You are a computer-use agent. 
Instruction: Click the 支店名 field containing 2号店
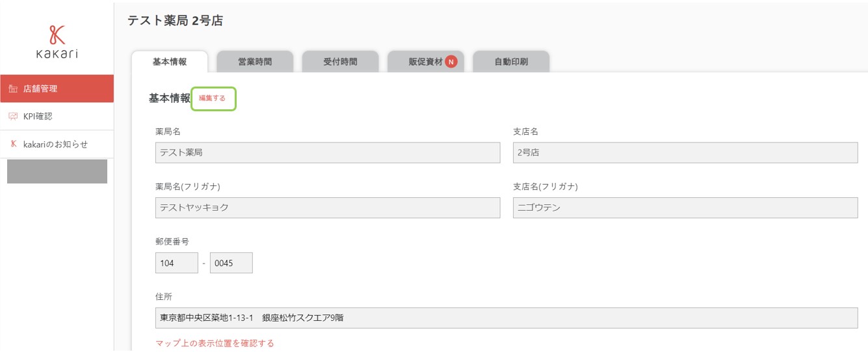coord(685,153)
